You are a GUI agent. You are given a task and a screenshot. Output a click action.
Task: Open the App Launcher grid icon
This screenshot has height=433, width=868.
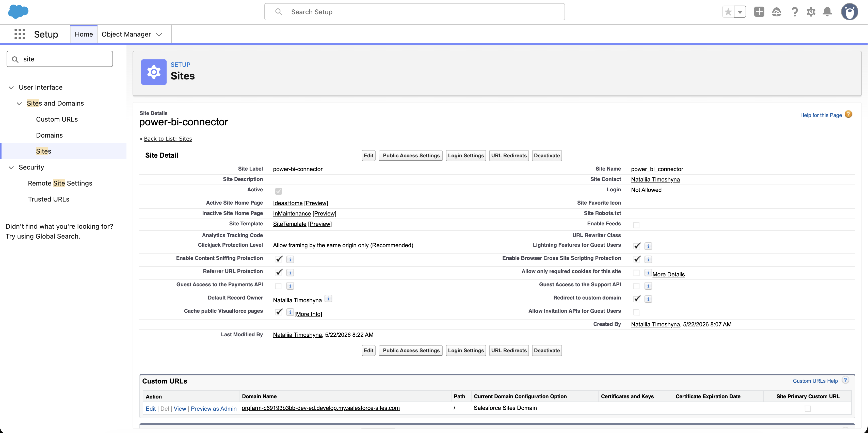pyautogui.click(x=20, y=34)
